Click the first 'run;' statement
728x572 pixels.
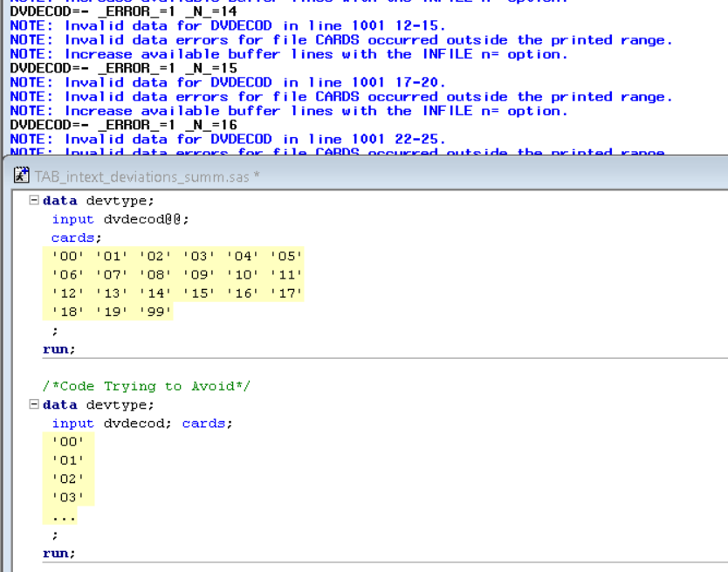click(x=58, y=348)
